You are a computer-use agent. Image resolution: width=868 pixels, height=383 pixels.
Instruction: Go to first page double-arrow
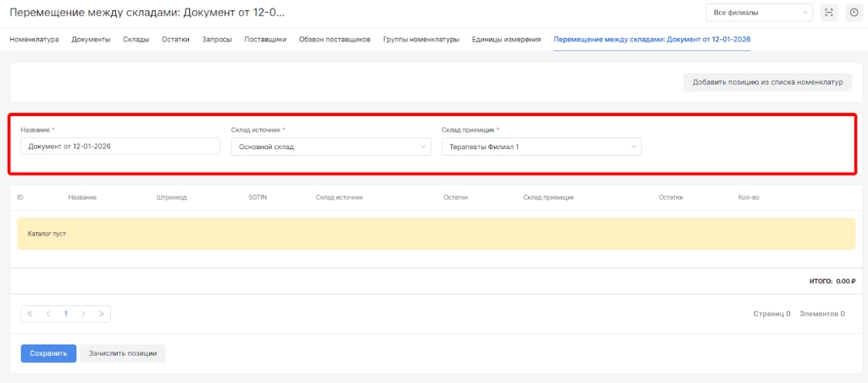coord(31,314)
